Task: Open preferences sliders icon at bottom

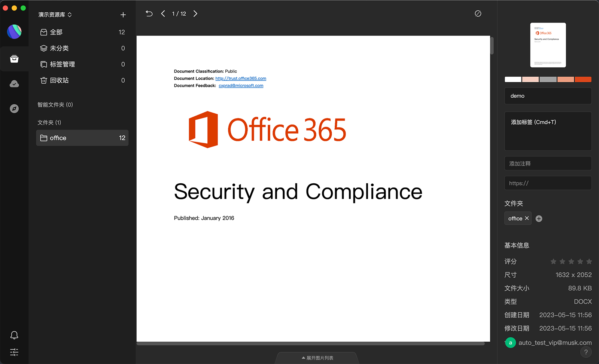Action: [14, 352]
